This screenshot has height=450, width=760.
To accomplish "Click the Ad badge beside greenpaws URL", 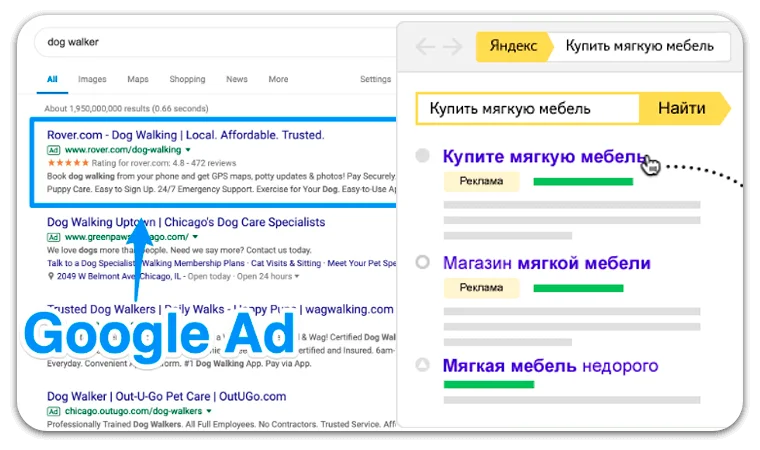I will pos(53,237).
